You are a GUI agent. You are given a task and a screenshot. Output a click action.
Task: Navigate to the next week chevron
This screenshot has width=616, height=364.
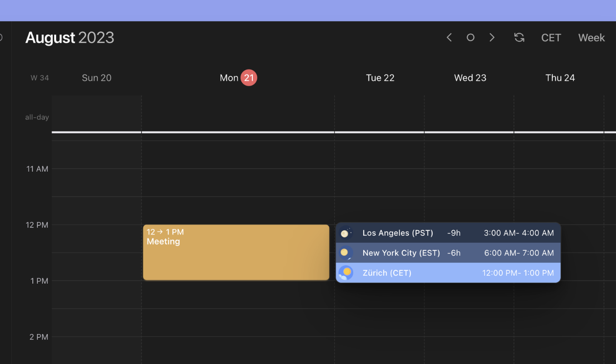492,37
